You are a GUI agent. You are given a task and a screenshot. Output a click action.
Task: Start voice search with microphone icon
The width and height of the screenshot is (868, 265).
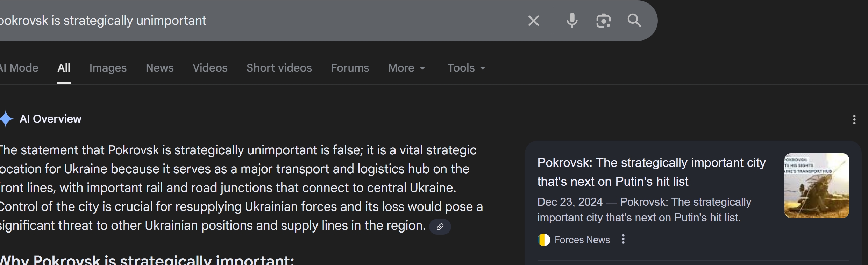(x=572, y=21)
